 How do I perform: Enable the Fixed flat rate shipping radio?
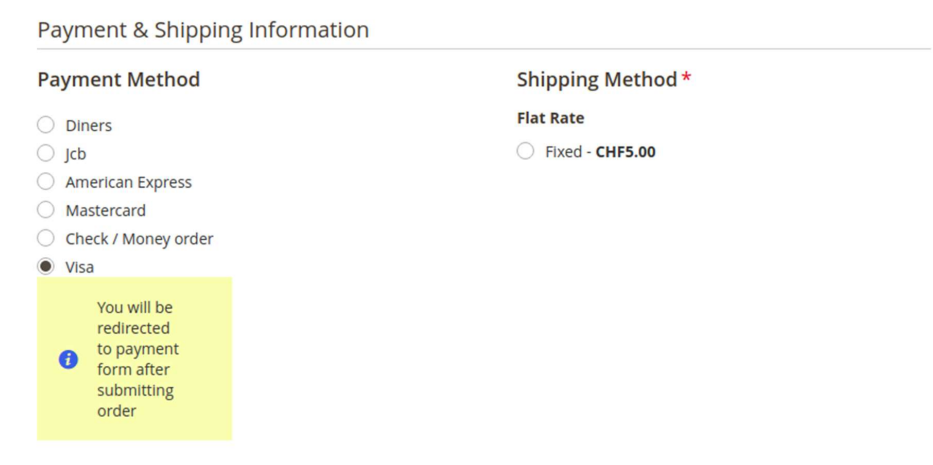pyautogui.click(x=526, y=152)
